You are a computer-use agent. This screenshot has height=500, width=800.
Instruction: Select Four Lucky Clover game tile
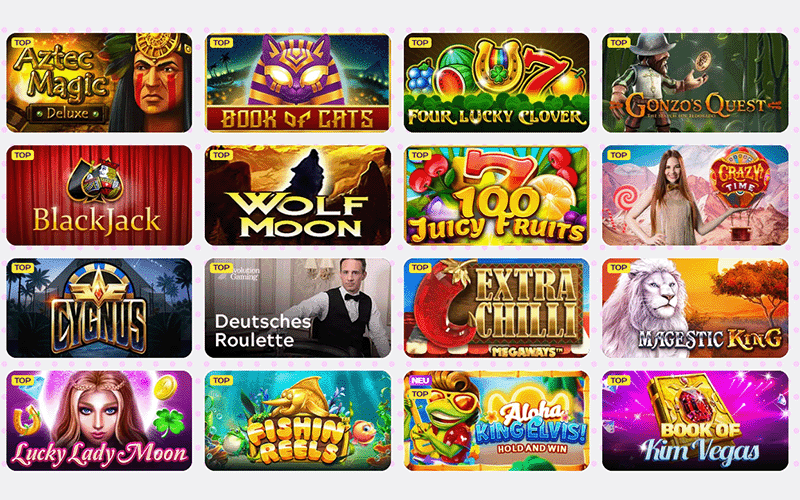point(496,83)
